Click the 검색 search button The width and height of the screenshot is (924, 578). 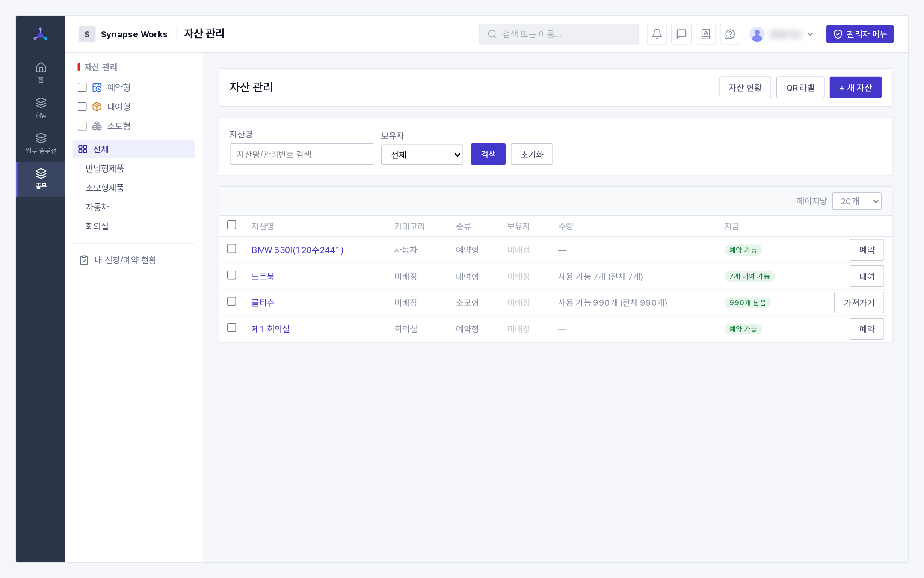pyautogui.click(x=488, y=154)
